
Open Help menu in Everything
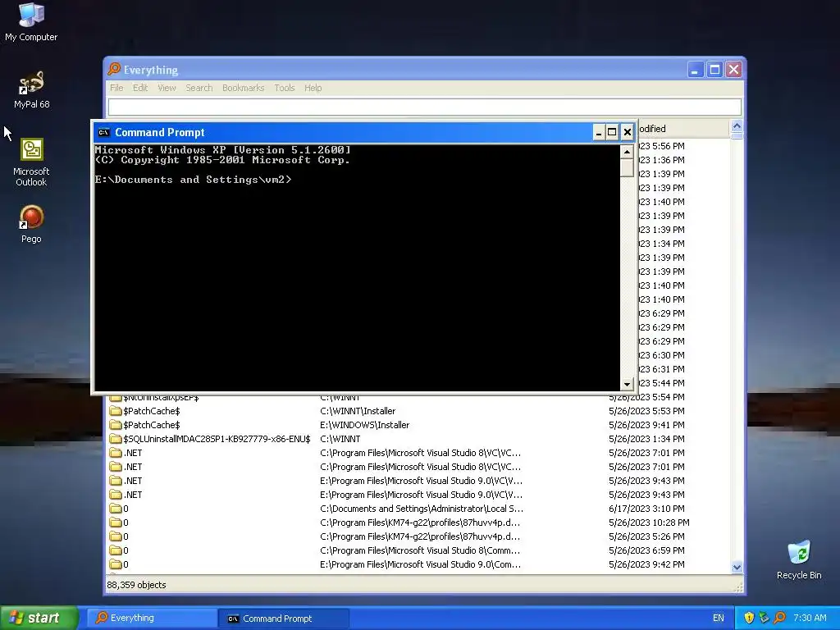(x=313, y=88)
